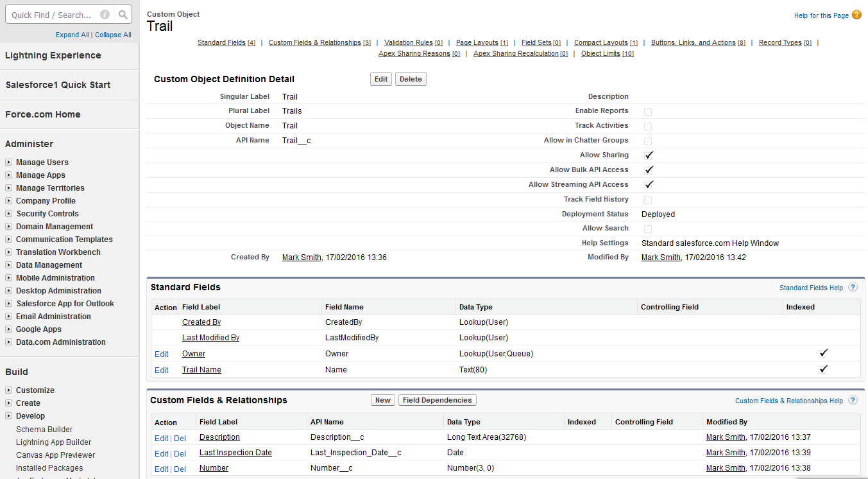Open Custom Fields & Relationships Help icon
The width and height of the screenshot is (868, 479).
pos(853,401)
